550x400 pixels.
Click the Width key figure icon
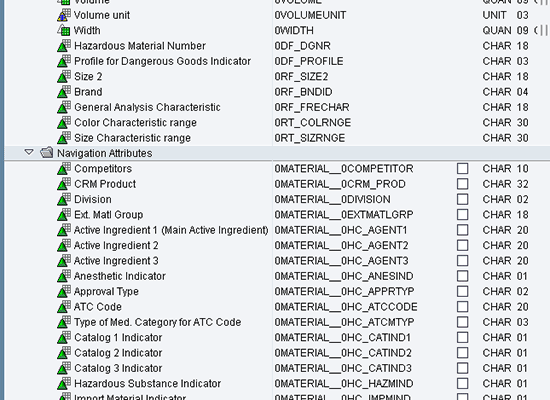64,31
